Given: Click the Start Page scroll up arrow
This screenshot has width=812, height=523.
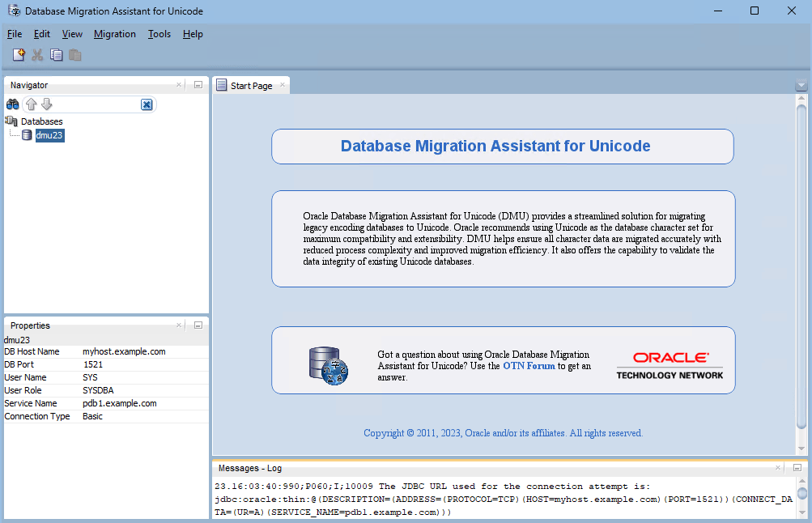Looking at the screenshot, I should click(x=801, y=98).
